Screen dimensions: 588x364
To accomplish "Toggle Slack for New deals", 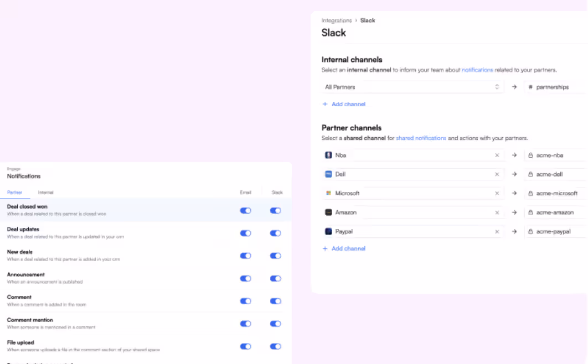I will (x=276, y=256).
